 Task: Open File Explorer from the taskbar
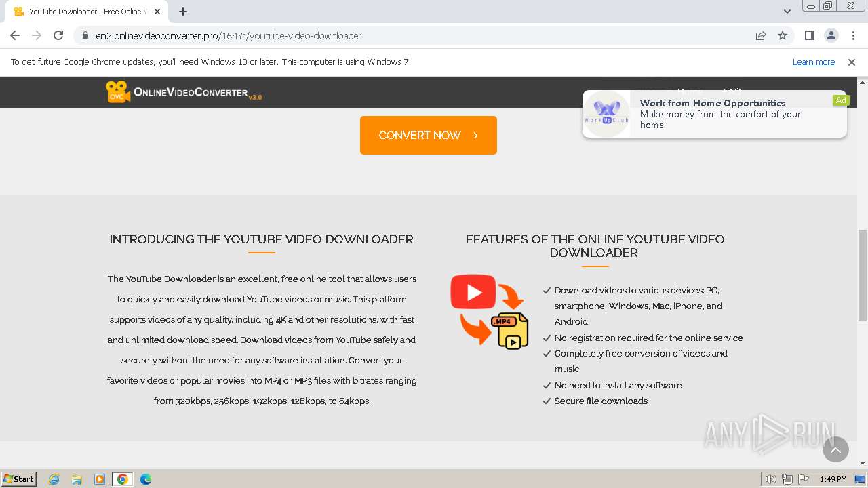77,479
